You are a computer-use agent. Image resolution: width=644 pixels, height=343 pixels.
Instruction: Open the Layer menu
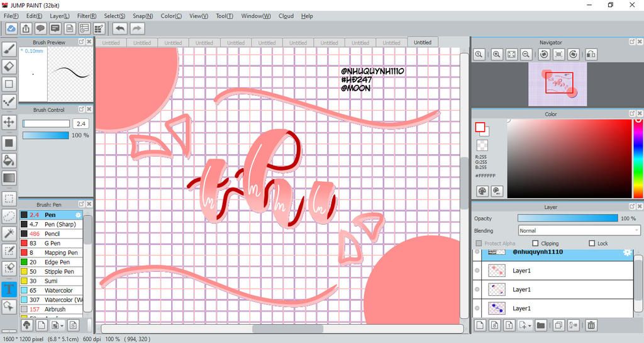tap(60, 16)
